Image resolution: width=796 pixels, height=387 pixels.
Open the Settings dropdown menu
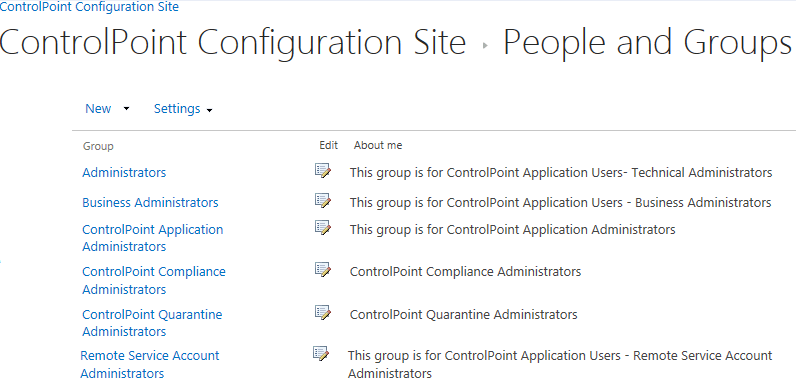pos(183,109)
